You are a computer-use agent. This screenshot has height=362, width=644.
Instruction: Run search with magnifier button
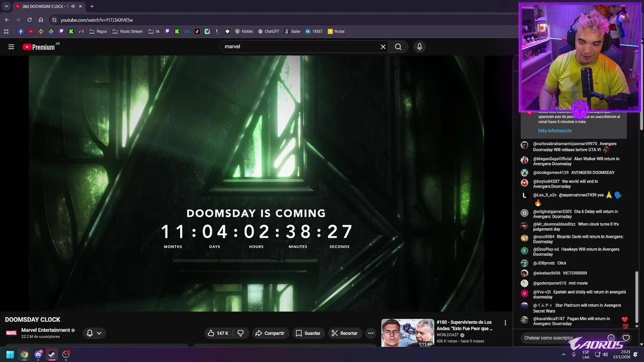click(x=398, y=47)
